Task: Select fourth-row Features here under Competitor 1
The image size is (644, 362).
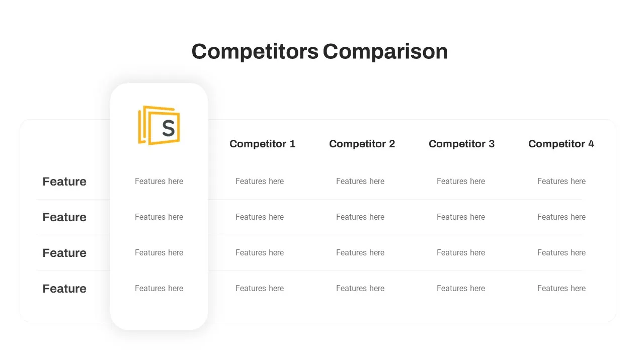Action: tap(260, 288)
